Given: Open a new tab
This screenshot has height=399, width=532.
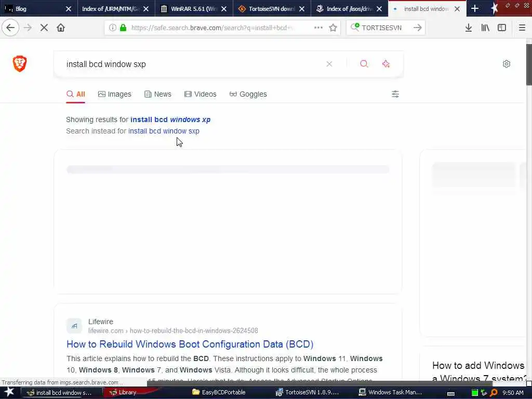Looking at the screenshot, I should (475, 8).
